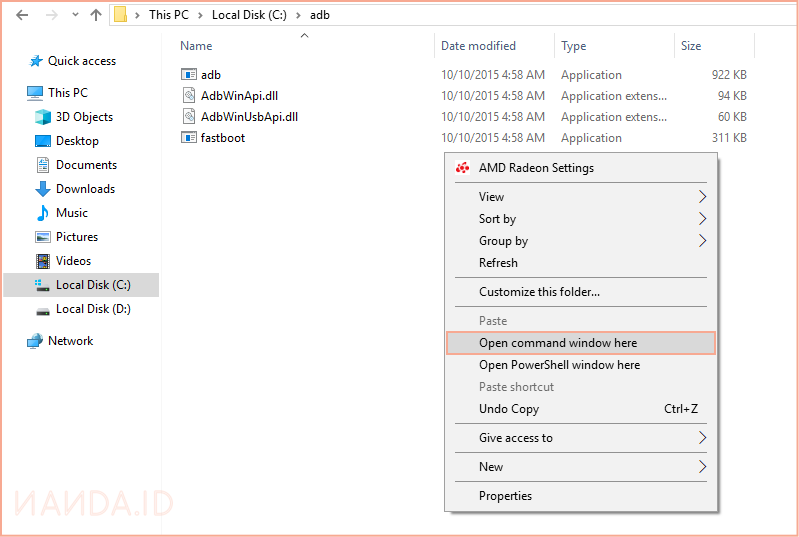
Task: Choose Open PowerShell window here
Action: point(559,365)
